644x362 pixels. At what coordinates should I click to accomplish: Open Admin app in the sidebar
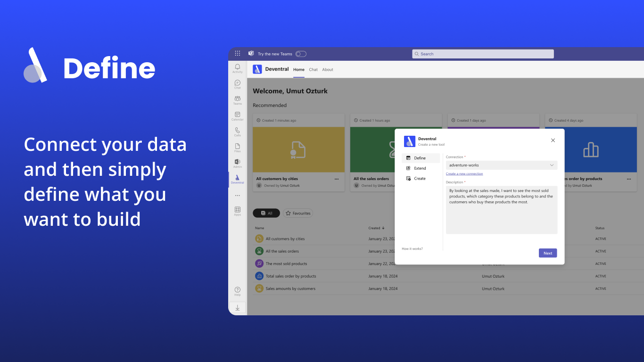[238, 164]
